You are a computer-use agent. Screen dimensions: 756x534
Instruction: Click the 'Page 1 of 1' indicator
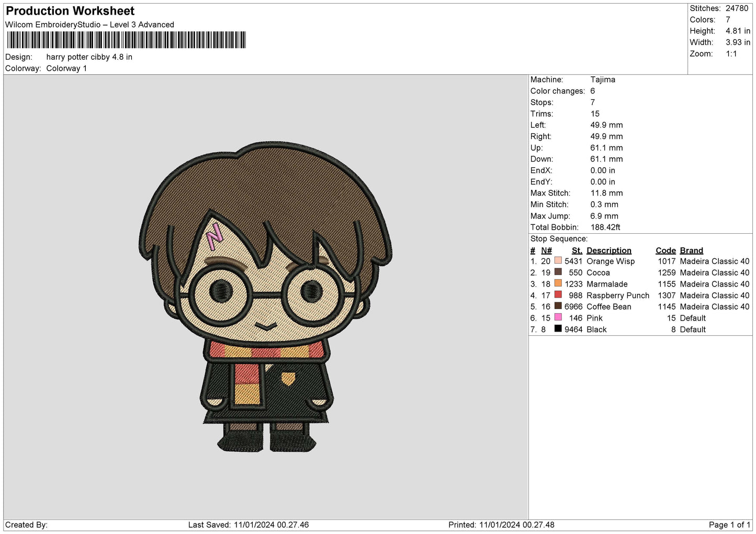pos(729,525)
